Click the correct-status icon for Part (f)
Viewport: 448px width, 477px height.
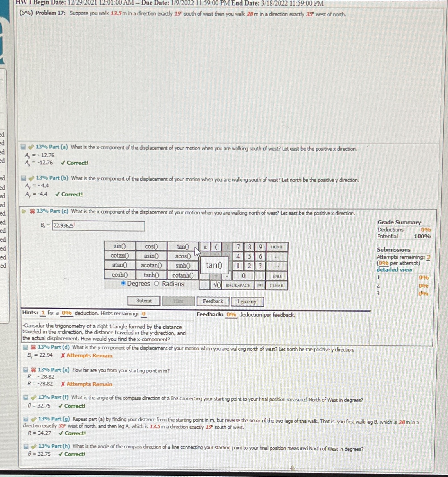point(33,397)
